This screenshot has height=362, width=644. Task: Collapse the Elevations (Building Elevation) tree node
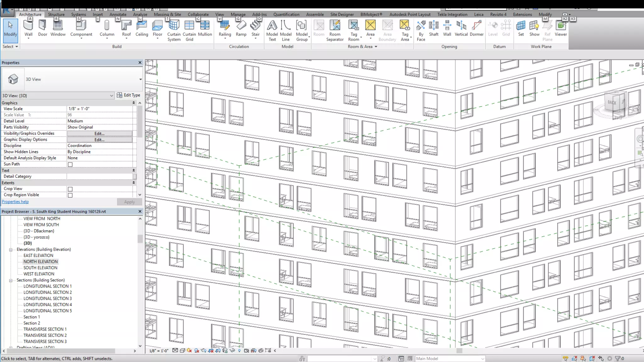[11, 250]
